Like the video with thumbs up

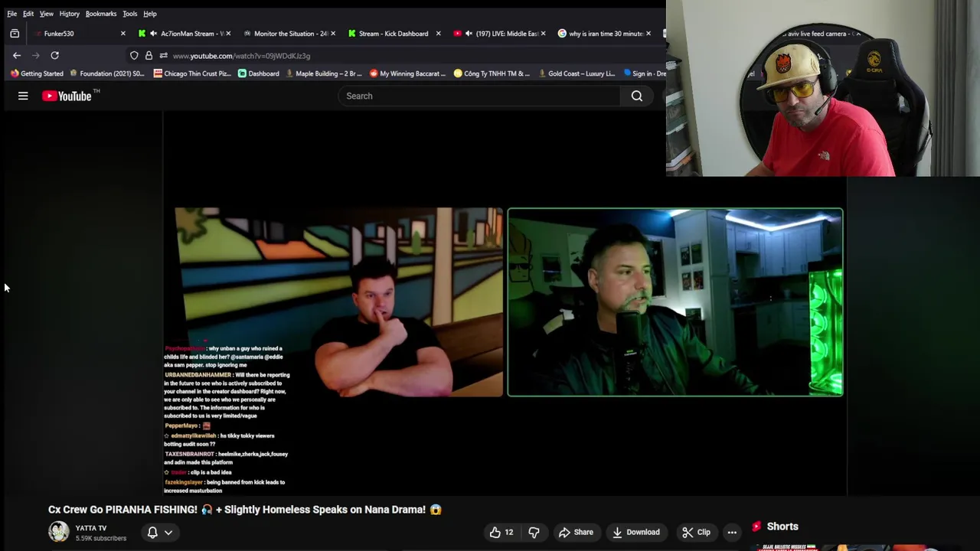(501, 532)
